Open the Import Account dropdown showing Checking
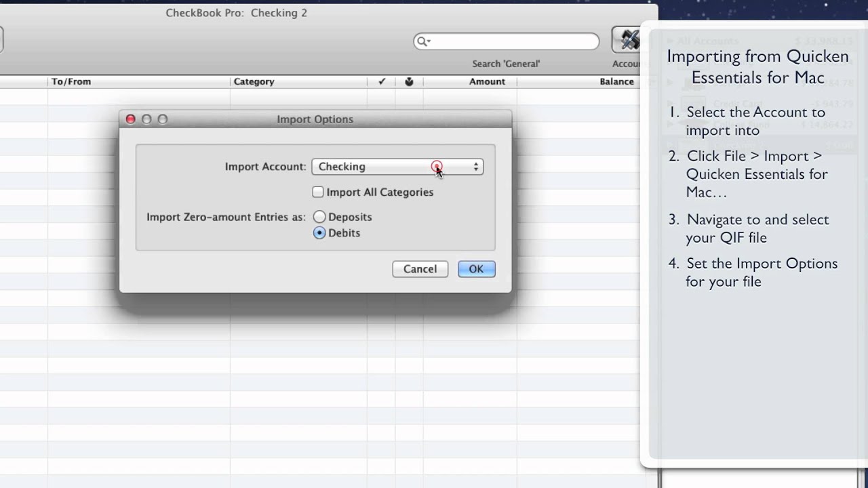Image resolution: width=868 pixels, height=488 pixels. (397, 167)
